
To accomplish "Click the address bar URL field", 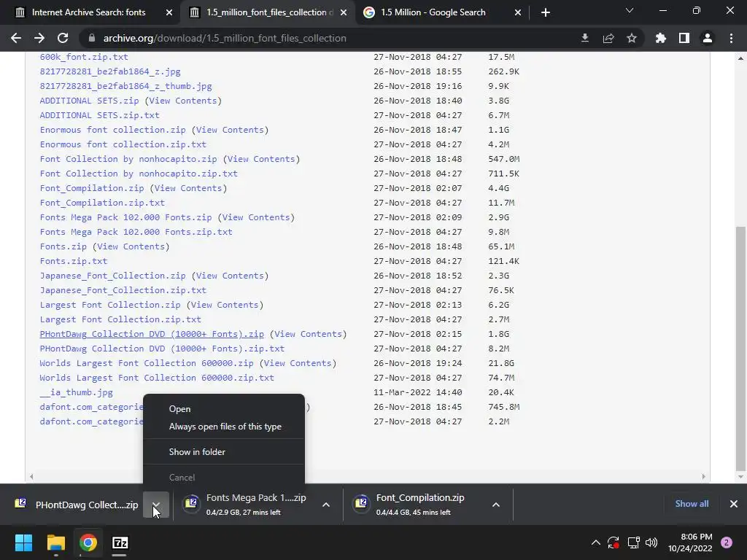I will point(329,38).
